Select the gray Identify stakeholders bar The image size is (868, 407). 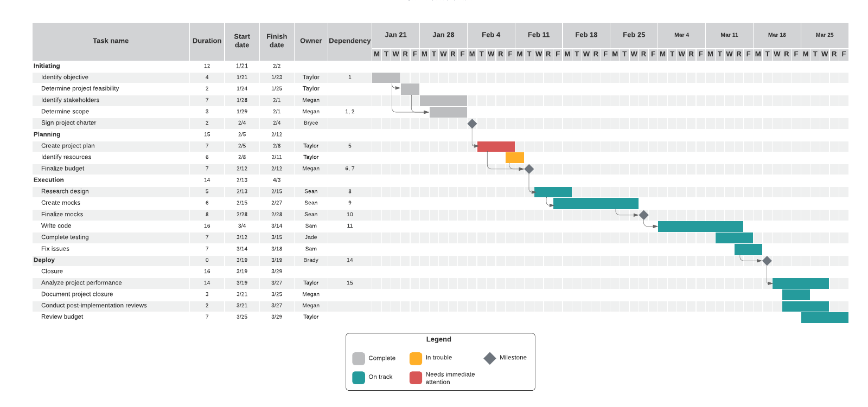[443, 101]
